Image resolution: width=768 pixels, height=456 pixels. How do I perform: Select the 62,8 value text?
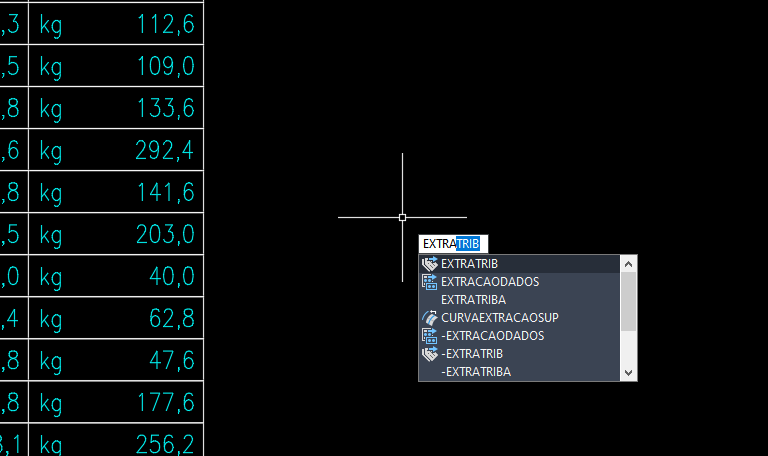[171, 319]
